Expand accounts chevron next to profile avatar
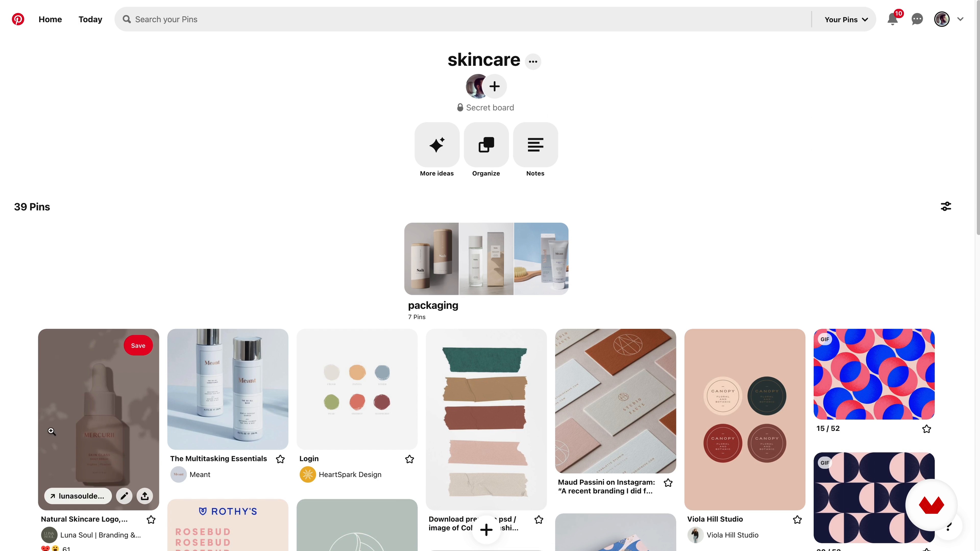Viewport: 980px width, 551px height. (960, 19)
